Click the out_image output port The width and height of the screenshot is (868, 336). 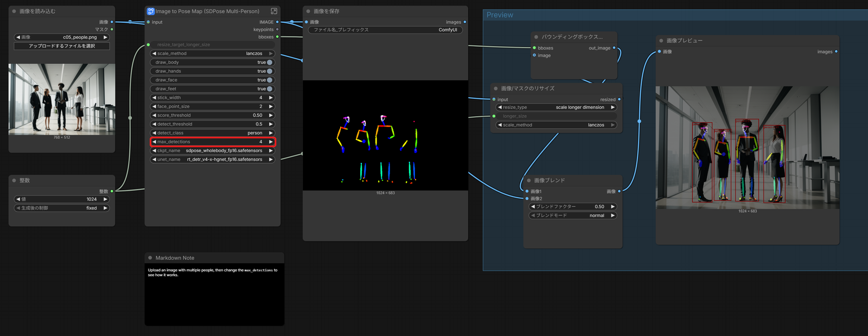(x=614, y=48)
